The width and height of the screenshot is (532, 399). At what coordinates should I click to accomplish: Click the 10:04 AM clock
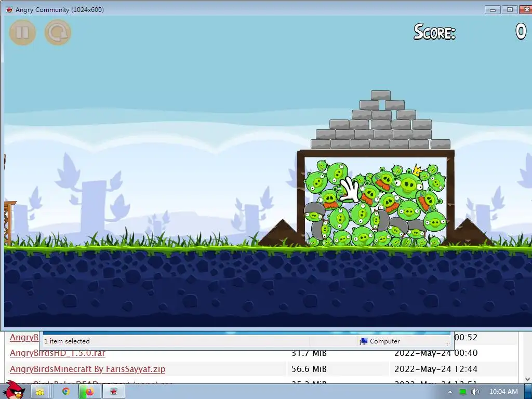tap(503, 392)
